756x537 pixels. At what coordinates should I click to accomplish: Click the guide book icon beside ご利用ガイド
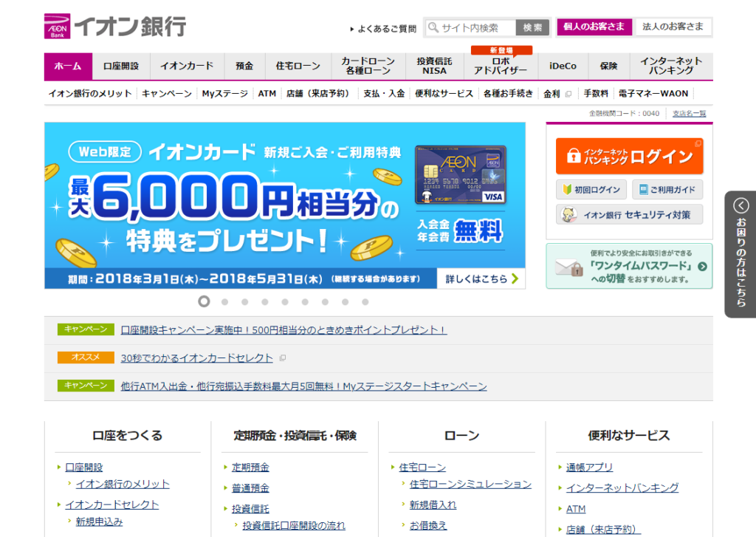click(643, 190)
